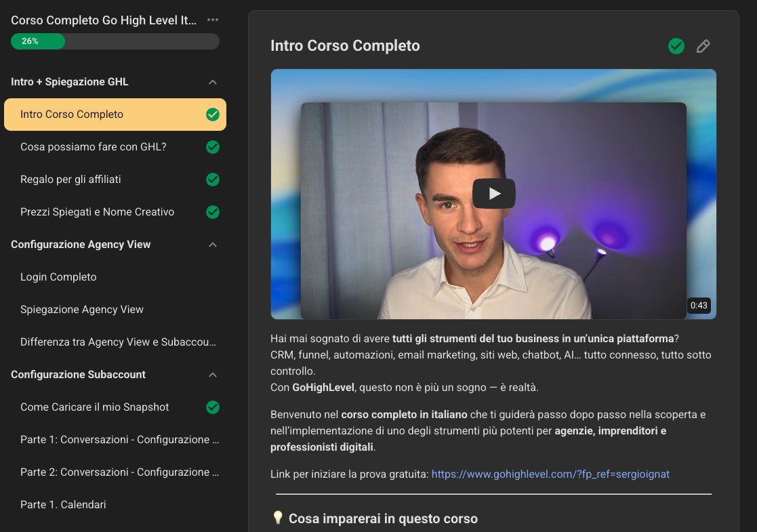Click the checkmark on Prezzi Spiegati row

click(x=212, y=212)
